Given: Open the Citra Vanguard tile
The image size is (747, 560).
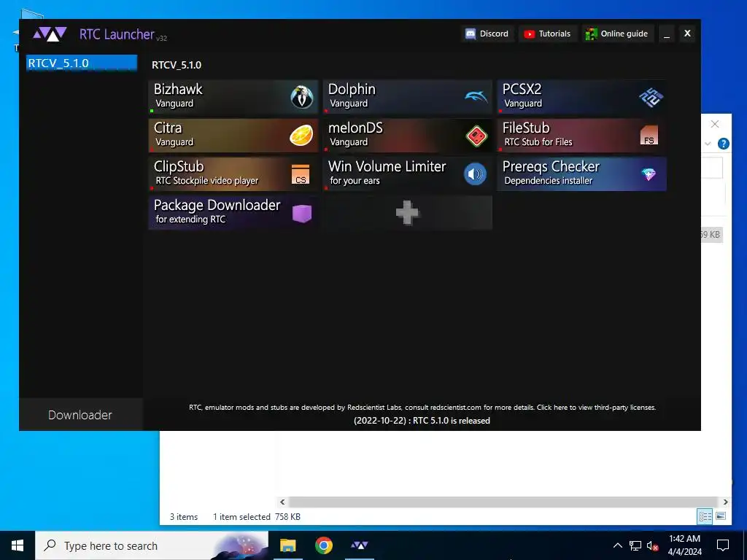Looking at the screenshot, I should [x=233, y=136].
